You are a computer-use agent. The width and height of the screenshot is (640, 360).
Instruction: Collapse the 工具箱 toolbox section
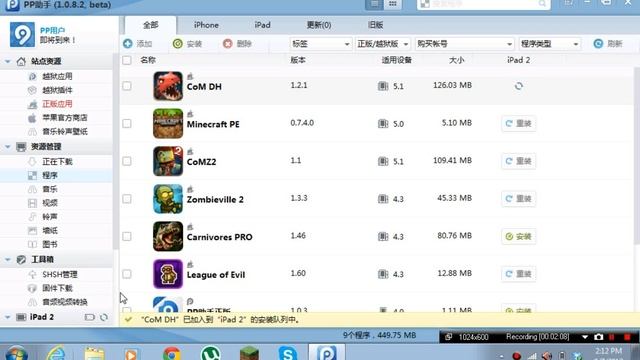tap(8, 260)
